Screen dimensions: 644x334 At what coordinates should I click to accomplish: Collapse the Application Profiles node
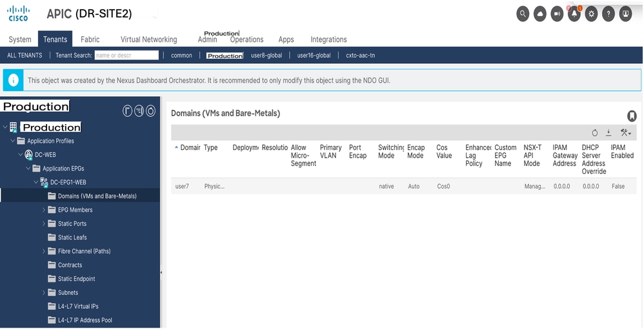click(x=13, y=141)
